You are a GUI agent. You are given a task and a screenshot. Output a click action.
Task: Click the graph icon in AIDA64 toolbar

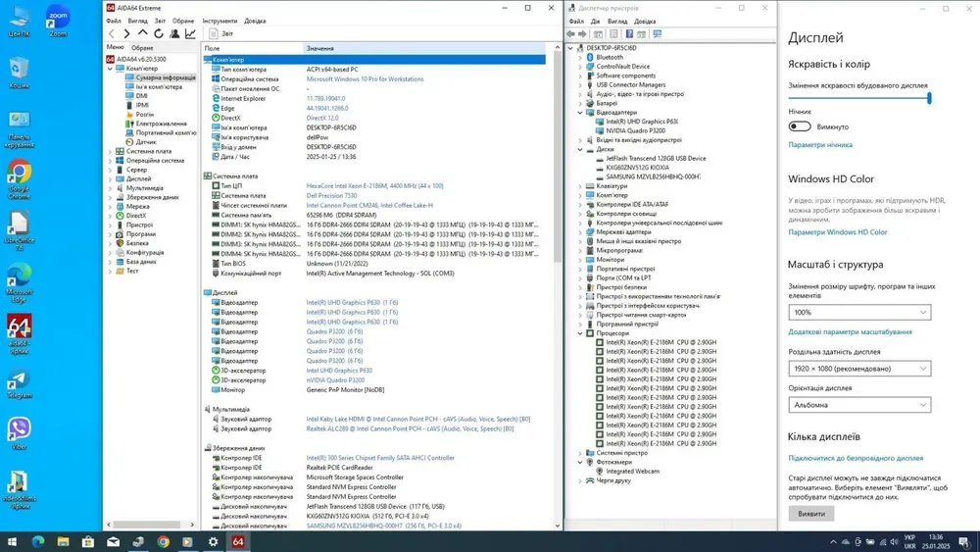(190, 33)
